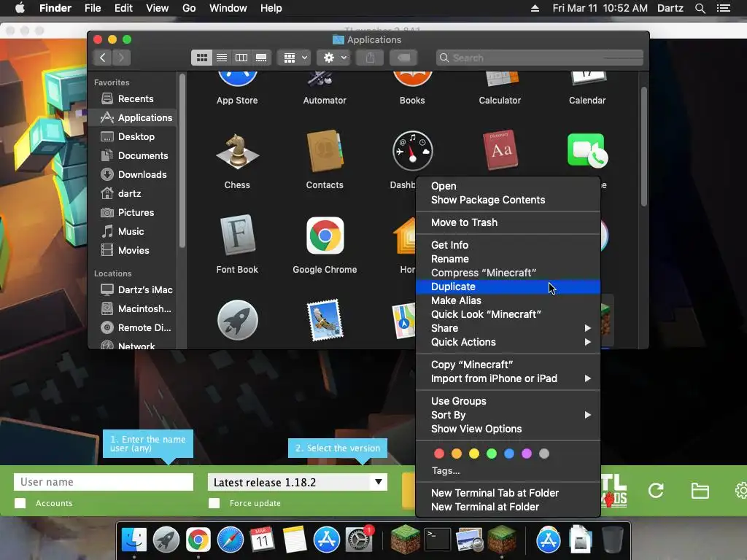Image resolution: width=747 pixels, height=560 pixels.
Task: Open the Dashboard app icon
Action: pos(413,151)
